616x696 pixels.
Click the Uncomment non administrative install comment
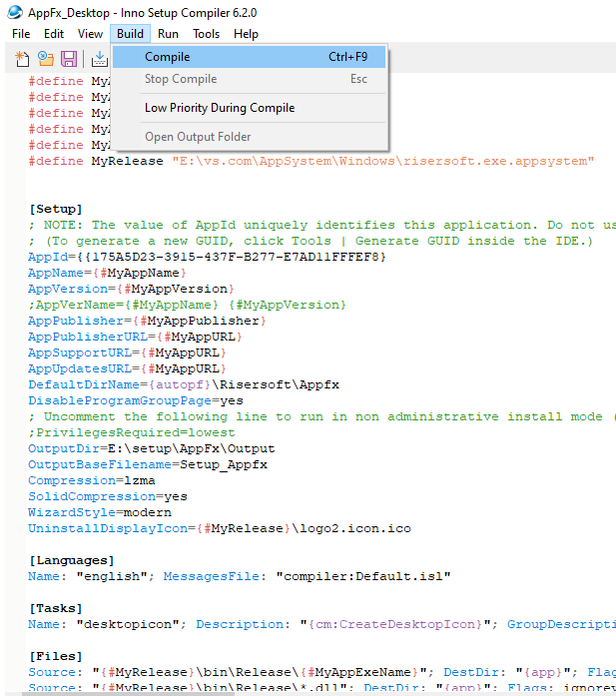(x=321, y=416)
